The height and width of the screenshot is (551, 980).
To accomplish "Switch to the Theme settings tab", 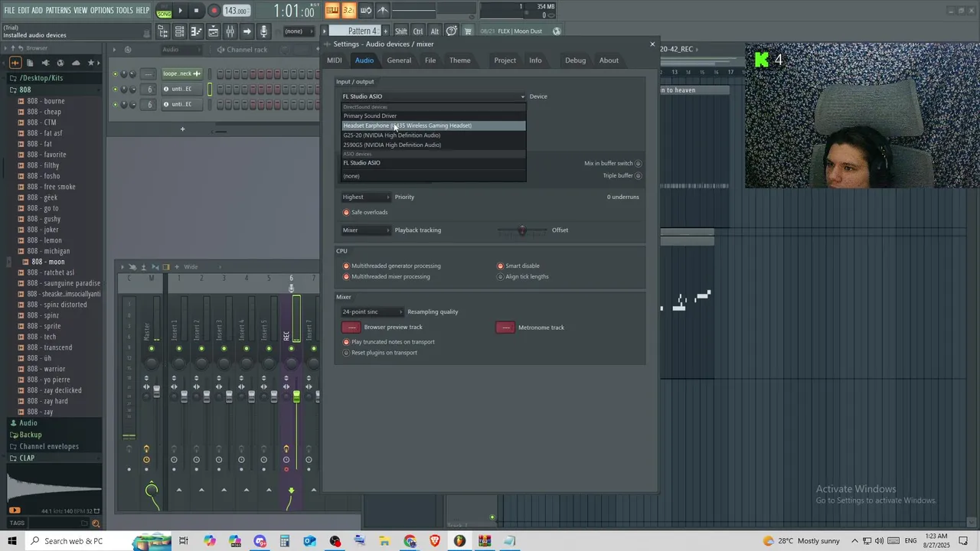I will (460, 60).
